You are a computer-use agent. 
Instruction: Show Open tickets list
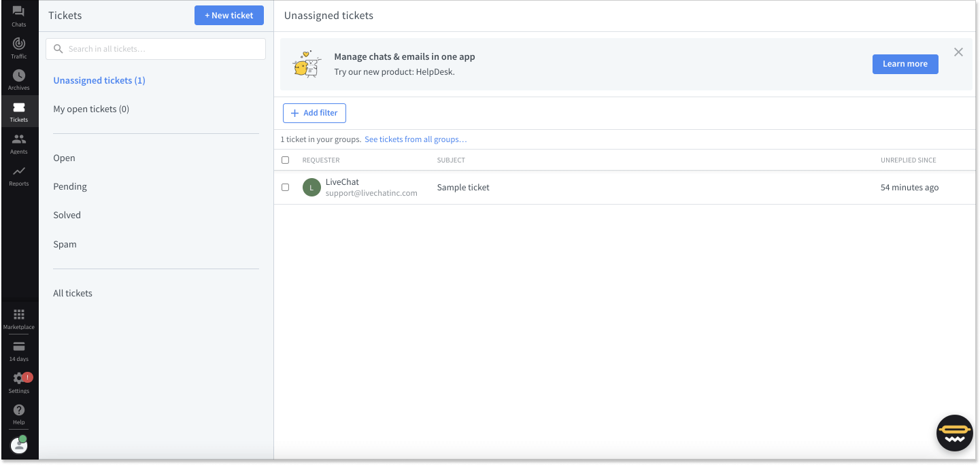(65, 158)
